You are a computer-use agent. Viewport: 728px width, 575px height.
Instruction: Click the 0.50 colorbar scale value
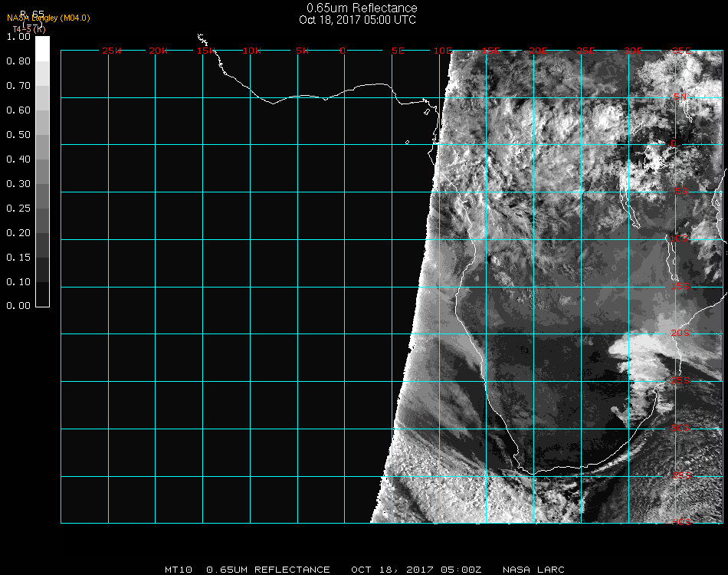click(18, 135)
